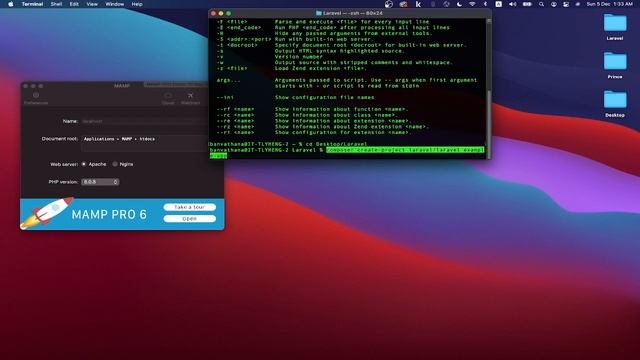This screenshot has width=640, height=360.
Task: Click the date and time in menu bar
Action: pos(609,4)
